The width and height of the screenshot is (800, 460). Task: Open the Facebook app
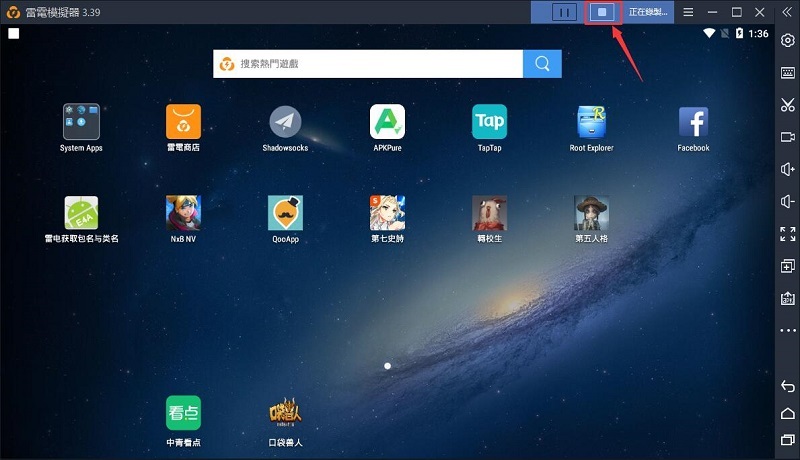click(693, 122)
